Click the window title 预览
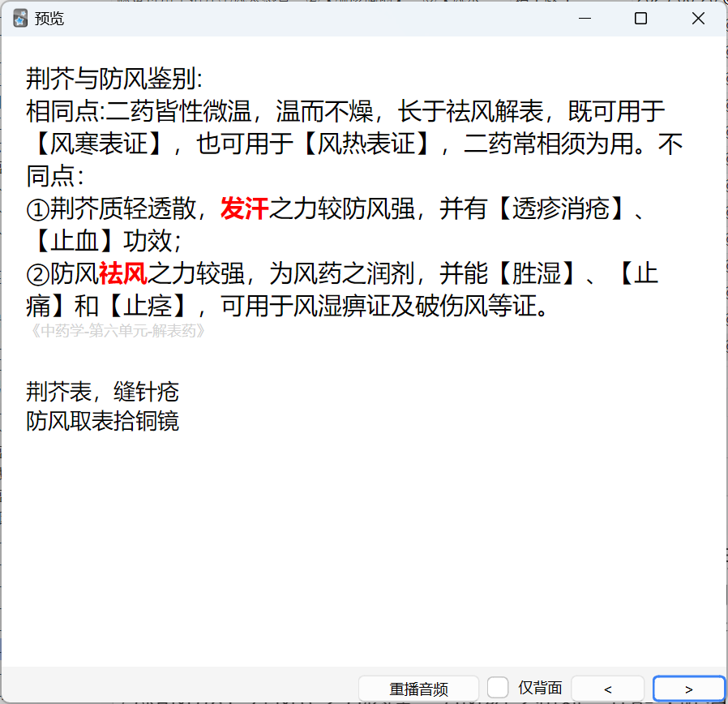Image resolution: width=728 pixels, height=704 pixels. 49,19
